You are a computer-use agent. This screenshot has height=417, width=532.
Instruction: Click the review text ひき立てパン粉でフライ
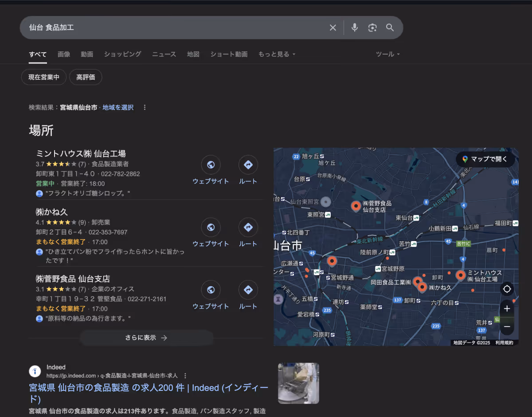[115, 256]
